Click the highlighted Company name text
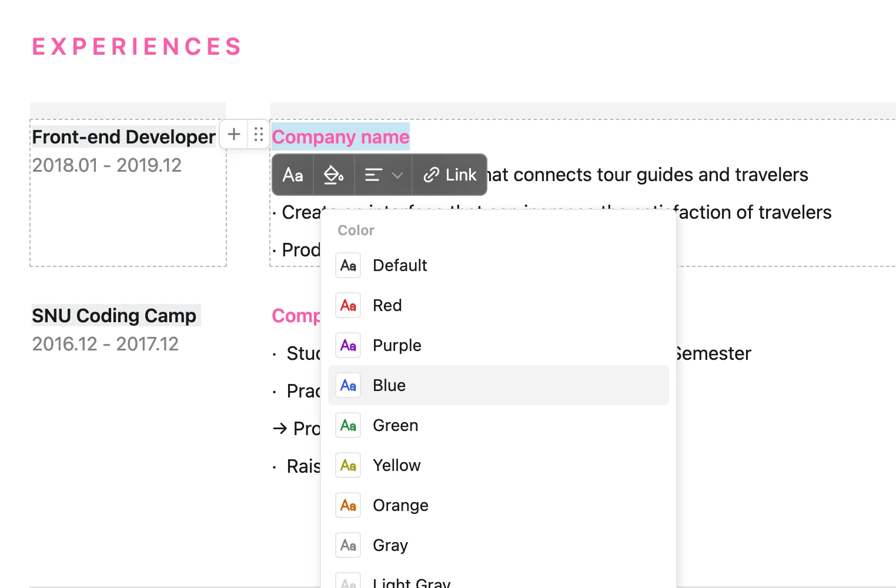896x588 pixels. click(340, 137)
